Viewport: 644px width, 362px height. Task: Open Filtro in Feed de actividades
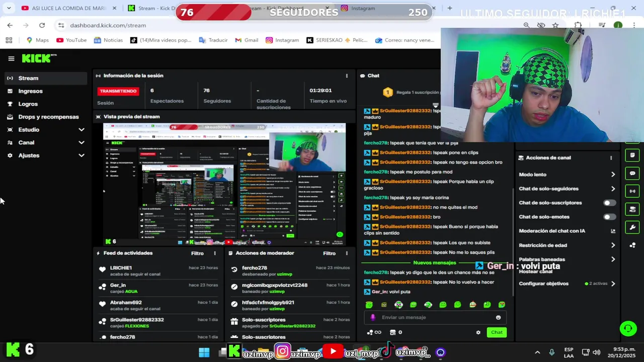pos(197,253)
